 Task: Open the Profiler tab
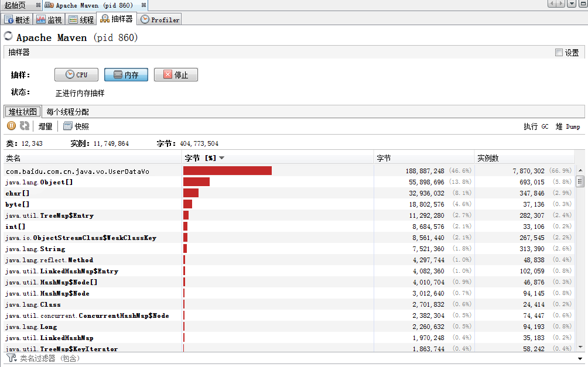tap(160, 19)
